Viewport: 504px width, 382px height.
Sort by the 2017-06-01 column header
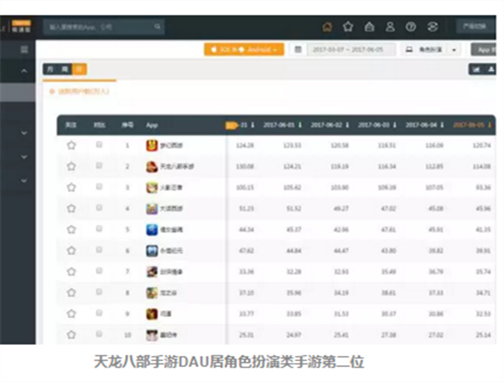coord(282,125)
